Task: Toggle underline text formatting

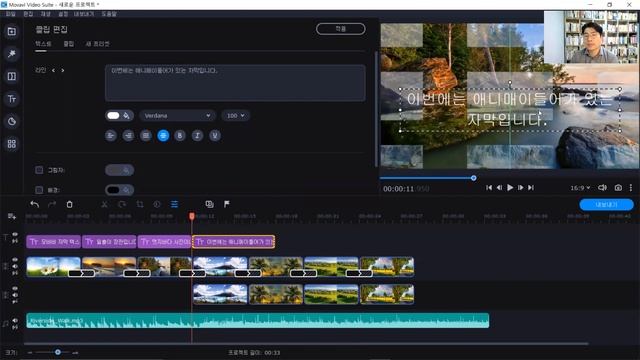Action: click(215, 136)
